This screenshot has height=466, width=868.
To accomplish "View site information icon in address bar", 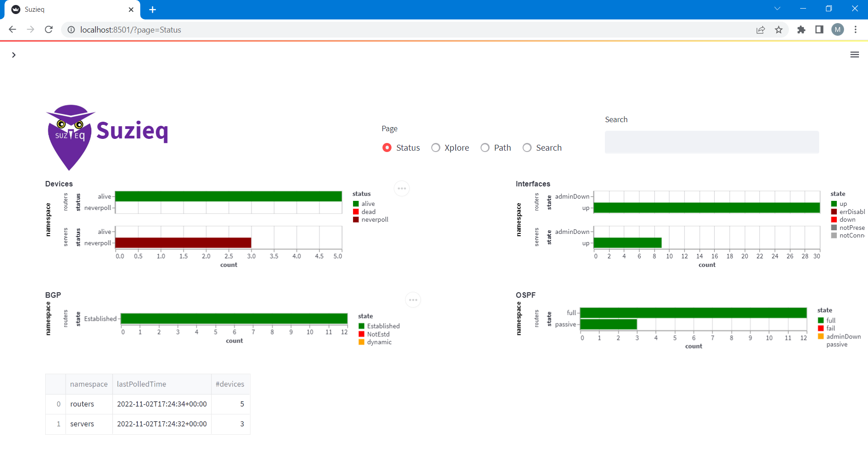I will (x=71, y=29).
